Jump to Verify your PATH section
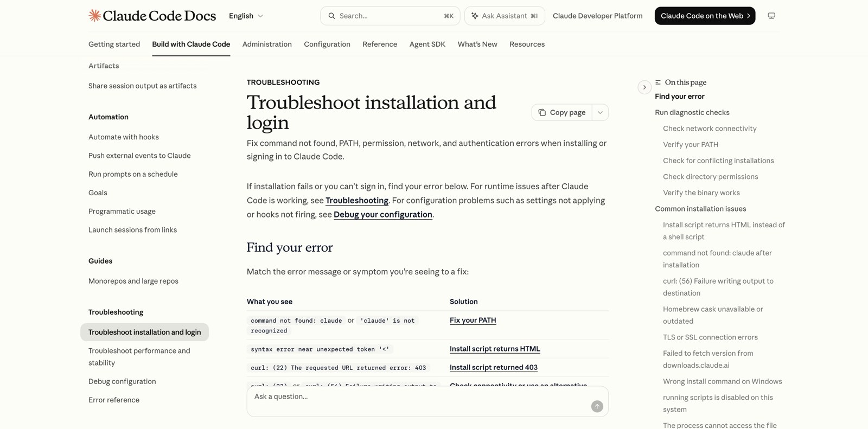 click(x=691, y=144)
